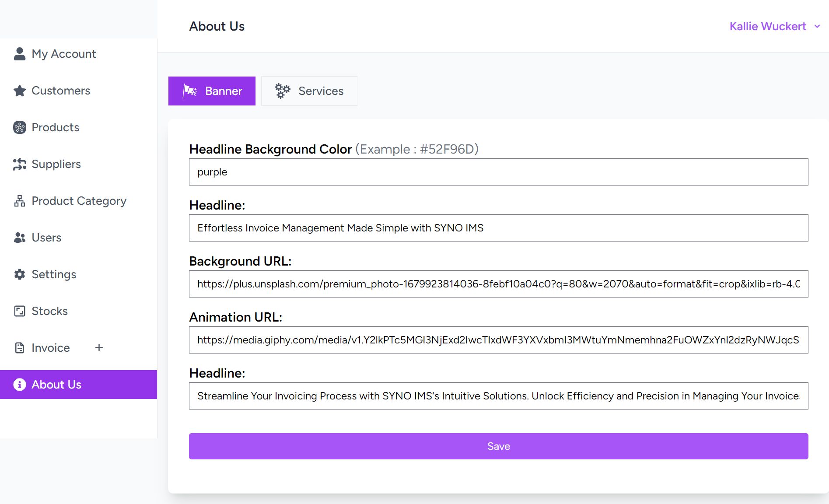Click the Users group icon
Image resolution: width=829 pixels, height=504 pixels.
click(20, 238)
